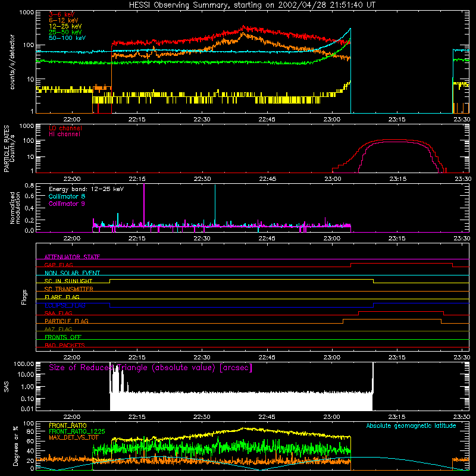Select the '25-50 keV' legend label

coord(65,32)
